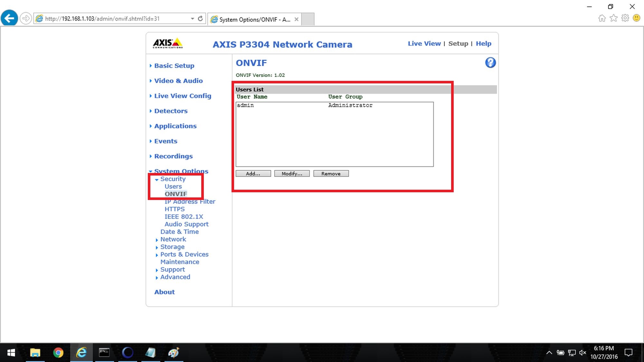Screen dimensions: 644x362
Task: Close the System Options/ONVIF tab
Action: coord(296,19)
